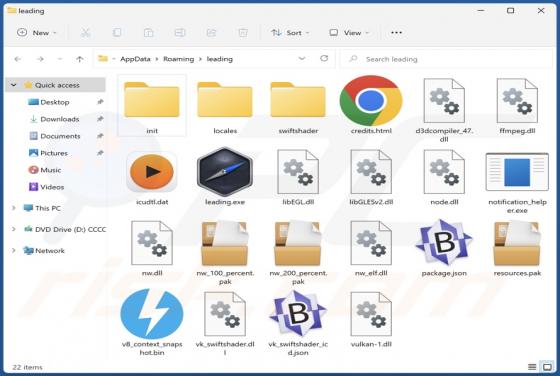The image size is (560, 376).
Task: Click the Paste toolbar icon
Action: click(x=148, y=33)
